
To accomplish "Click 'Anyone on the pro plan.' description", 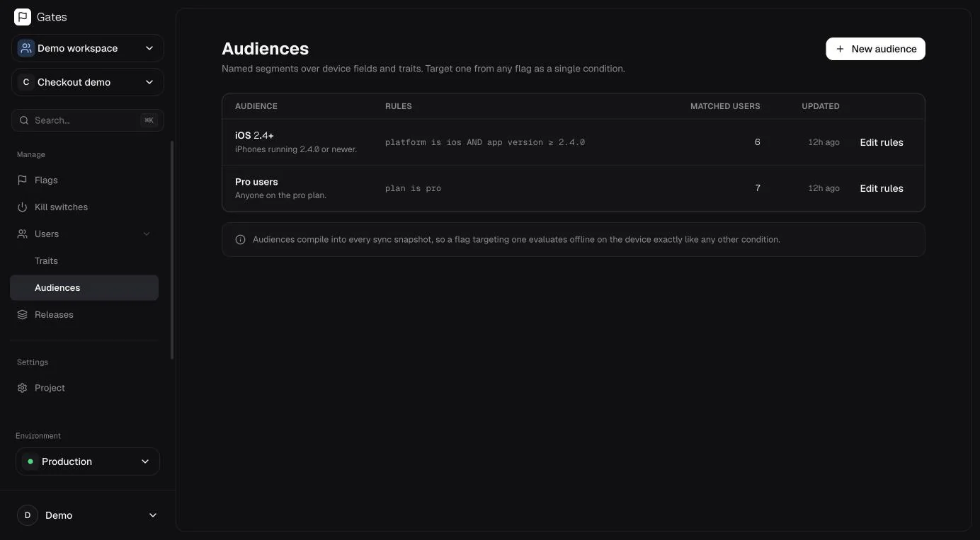I will (280, 195).
